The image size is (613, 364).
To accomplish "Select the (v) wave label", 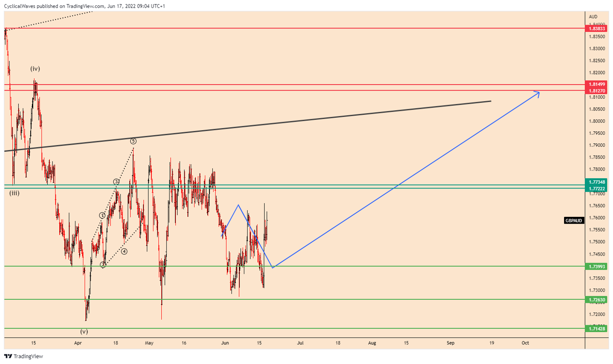I will [x=84, y=331].
